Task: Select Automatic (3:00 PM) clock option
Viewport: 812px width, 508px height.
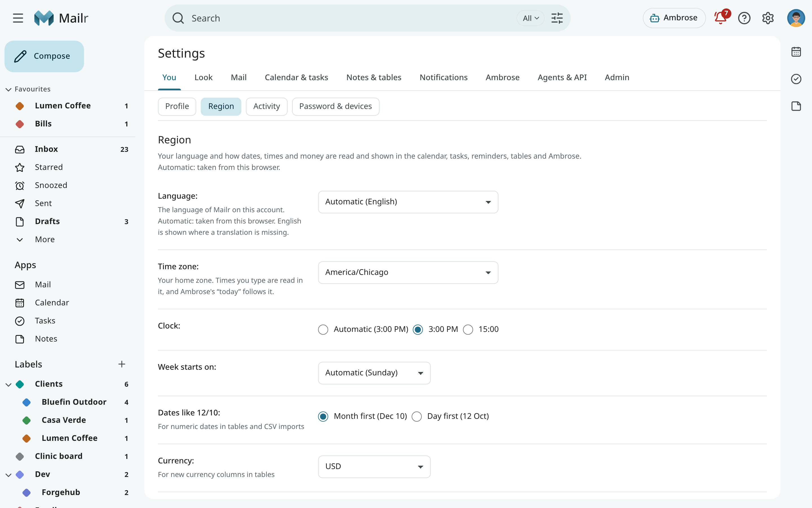Action: coord(323,330)
